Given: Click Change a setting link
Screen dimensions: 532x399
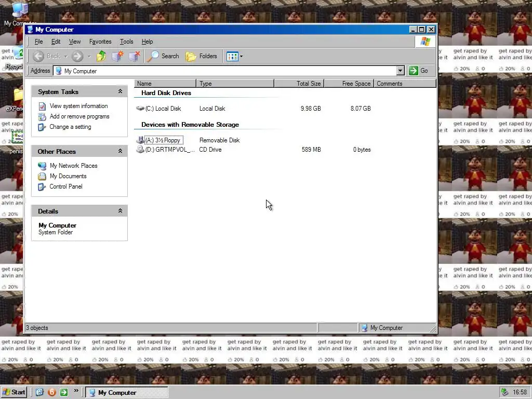Looking at the screenshot, I should [70, 127].
